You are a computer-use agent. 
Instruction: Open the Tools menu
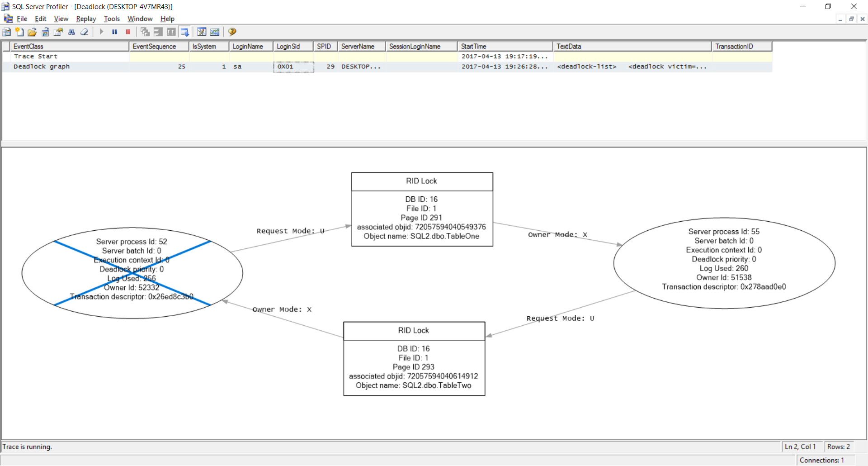(x=112, y=19)
